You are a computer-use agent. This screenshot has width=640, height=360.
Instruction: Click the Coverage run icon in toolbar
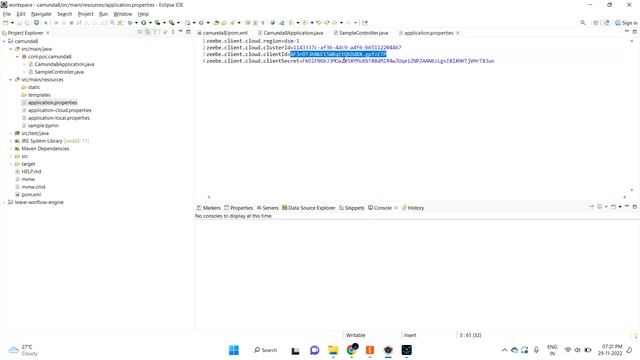tap(157, 23)
